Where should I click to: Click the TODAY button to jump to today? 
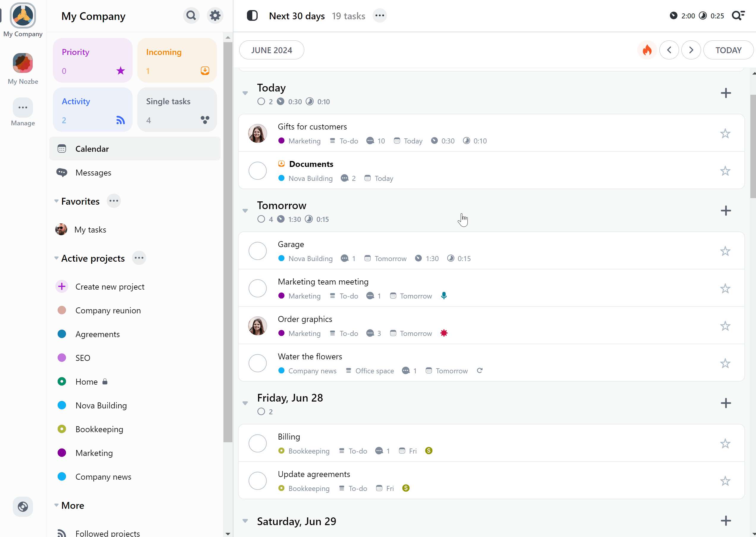click(729, 50)
